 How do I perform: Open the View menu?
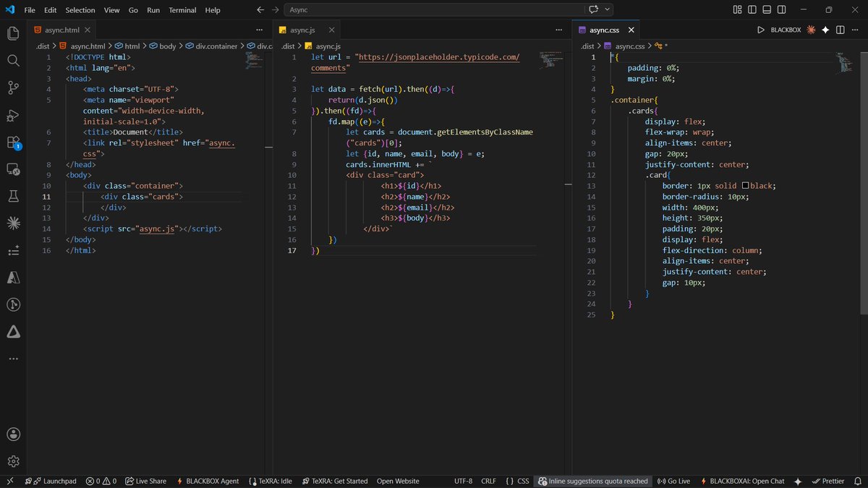pos(111,10)
